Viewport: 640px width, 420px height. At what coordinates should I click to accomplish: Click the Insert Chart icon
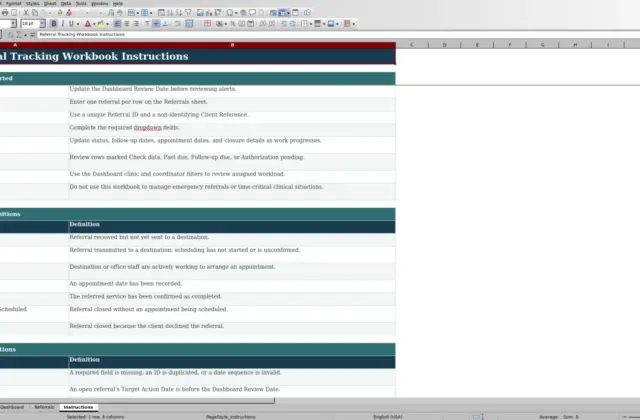pyautogui.click(x=209, y=13)
